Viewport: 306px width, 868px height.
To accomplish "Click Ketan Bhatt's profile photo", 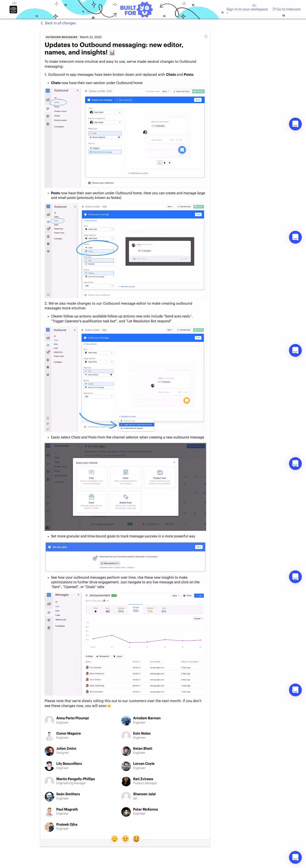I will click(x=126, y=751).
